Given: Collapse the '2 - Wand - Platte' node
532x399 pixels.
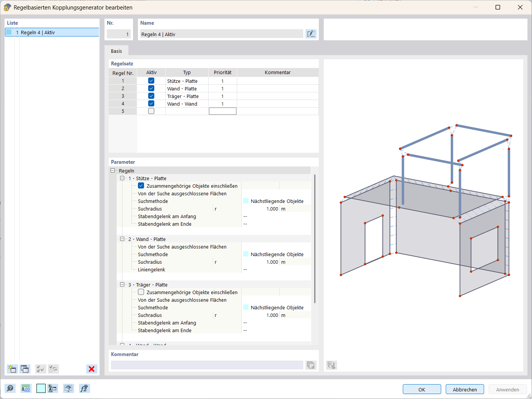Looking at the screenshot, I should point(122,239).
